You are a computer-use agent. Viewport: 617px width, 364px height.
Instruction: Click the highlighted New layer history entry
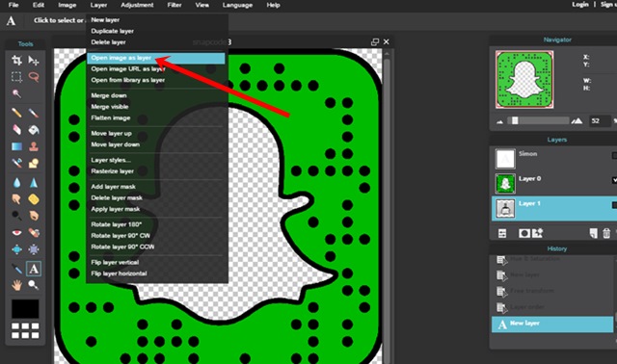pyautogui.click(x=552, y=325)
